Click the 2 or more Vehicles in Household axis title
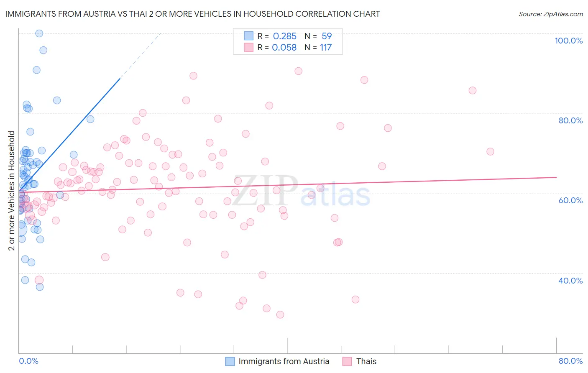 (x=11, y=191)
